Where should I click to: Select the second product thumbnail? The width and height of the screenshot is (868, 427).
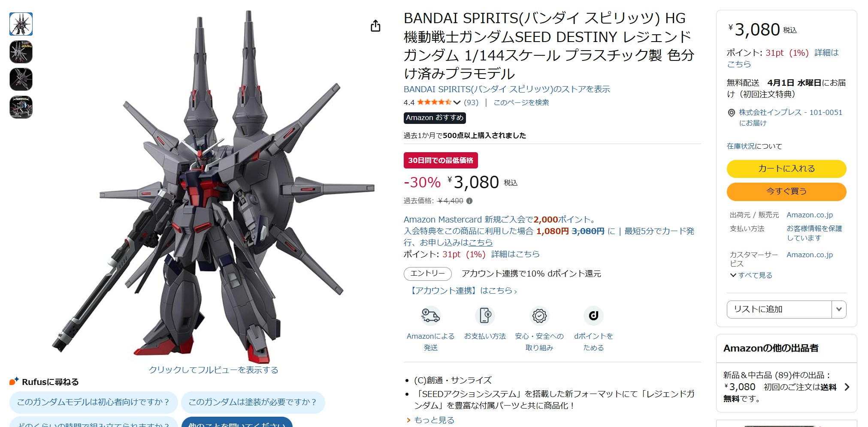point(21,52)
